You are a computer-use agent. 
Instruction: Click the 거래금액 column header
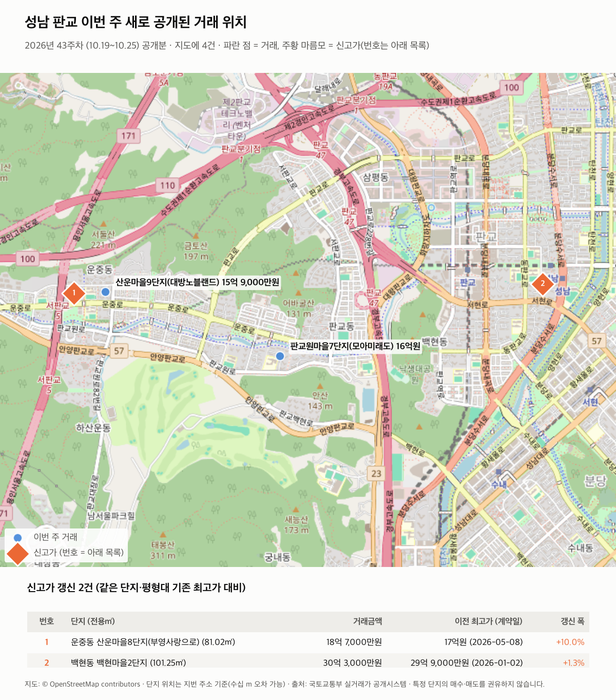368,621
